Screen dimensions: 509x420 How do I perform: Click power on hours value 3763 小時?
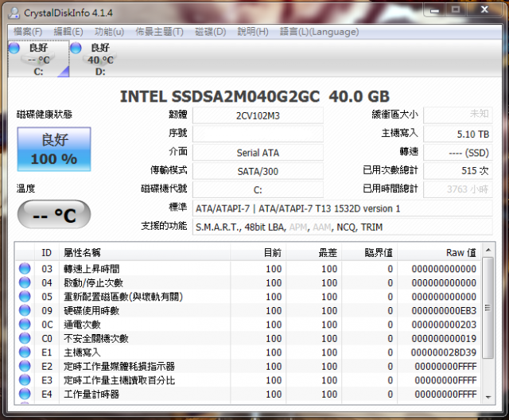tap(458, 189)
